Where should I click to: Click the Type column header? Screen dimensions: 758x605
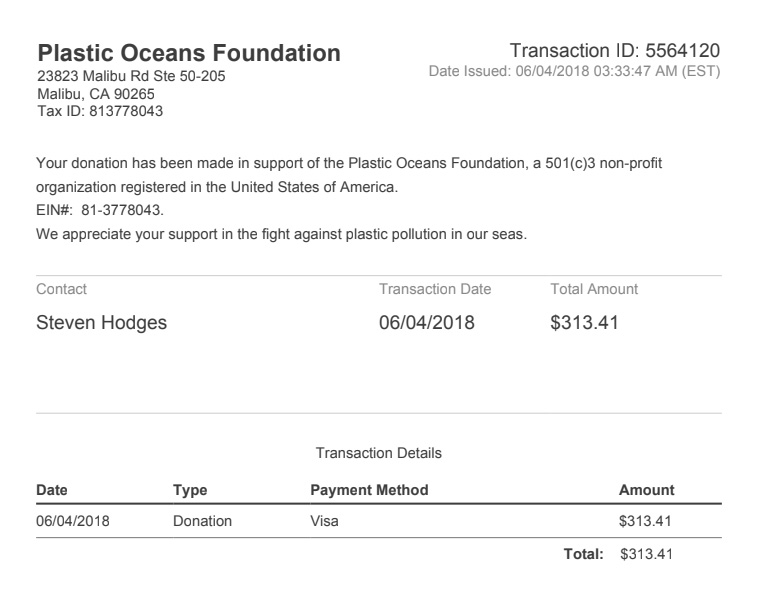pos(190,490)
